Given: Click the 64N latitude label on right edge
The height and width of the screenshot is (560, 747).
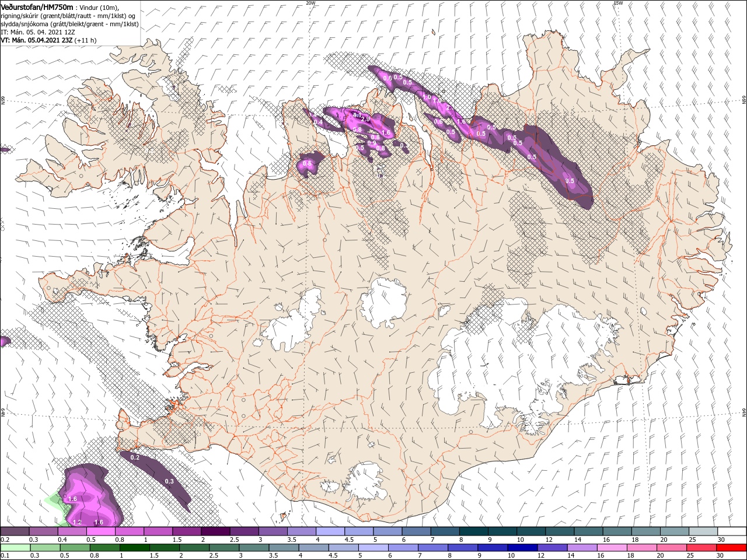Looking at the screenshot, I should (x=744, y=412).
